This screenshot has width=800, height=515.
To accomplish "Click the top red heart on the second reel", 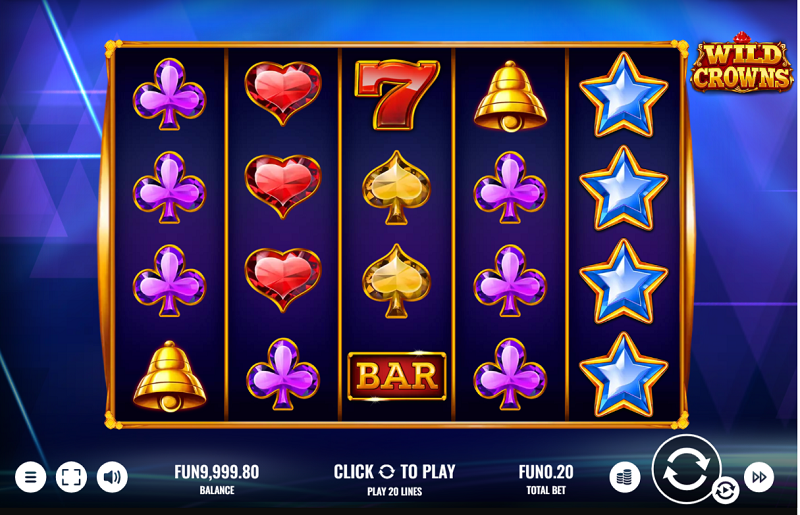I will pos(283,93).
